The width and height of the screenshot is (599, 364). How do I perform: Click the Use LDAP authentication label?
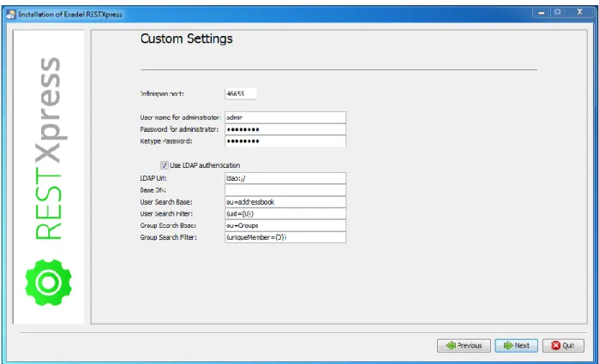[205, 165]
